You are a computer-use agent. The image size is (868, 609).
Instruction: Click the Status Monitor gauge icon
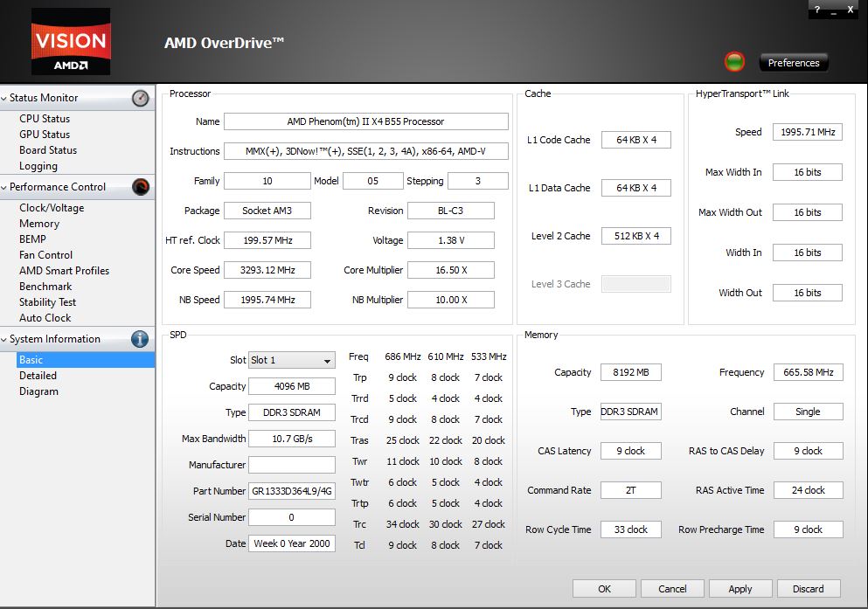point(141,98)
